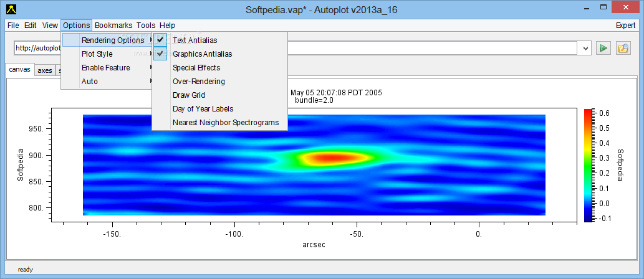The height and width of the screenshot is (279, 644).
Task: Open the Help menu
Action: pyautogui.click(x=167, y=25)
